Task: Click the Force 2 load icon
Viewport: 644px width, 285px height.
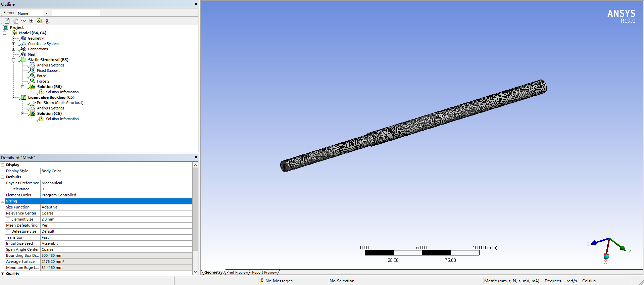Action: click(33, 81)
